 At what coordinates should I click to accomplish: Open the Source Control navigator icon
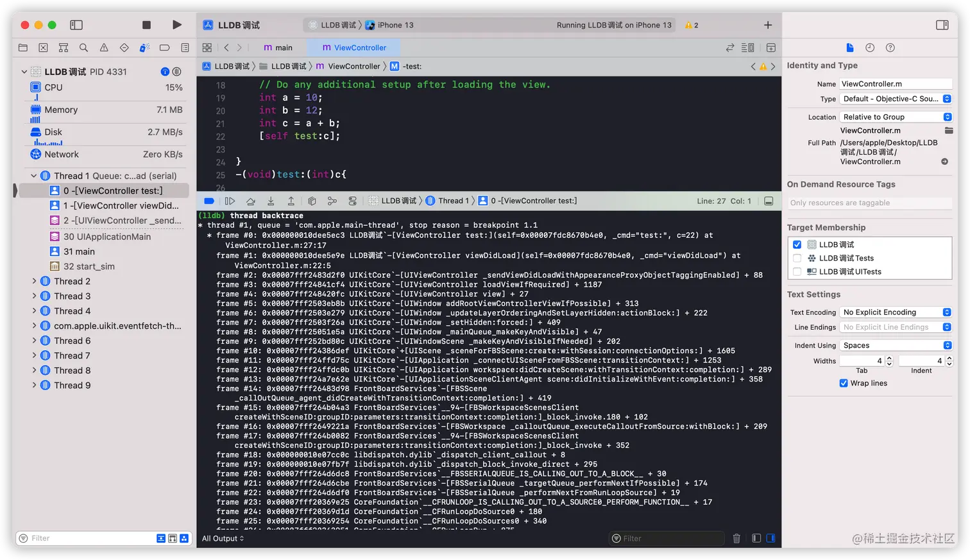(43, 47)
